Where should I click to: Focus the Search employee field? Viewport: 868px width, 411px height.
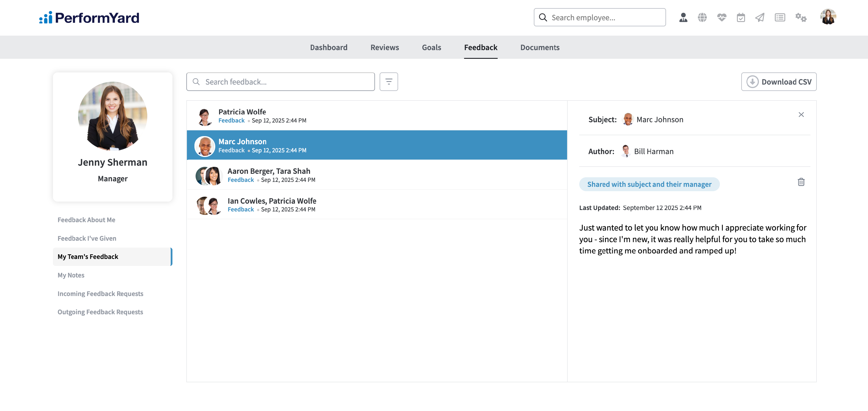(x=599, y=18)
